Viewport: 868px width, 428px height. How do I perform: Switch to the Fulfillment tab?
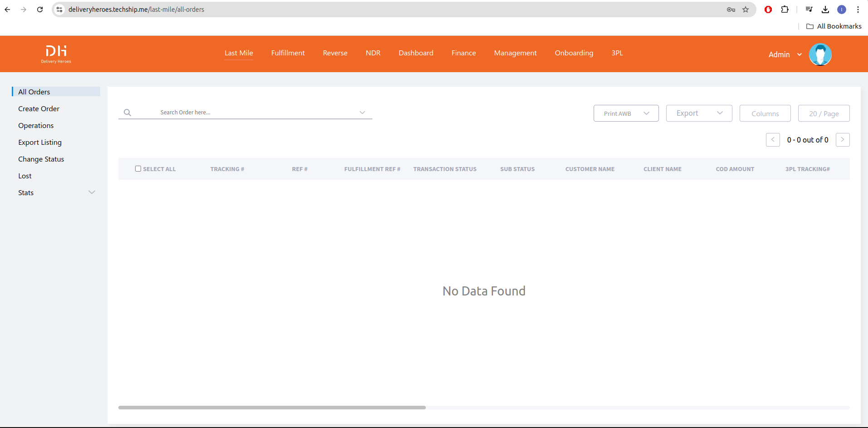[x=288, y=53]
